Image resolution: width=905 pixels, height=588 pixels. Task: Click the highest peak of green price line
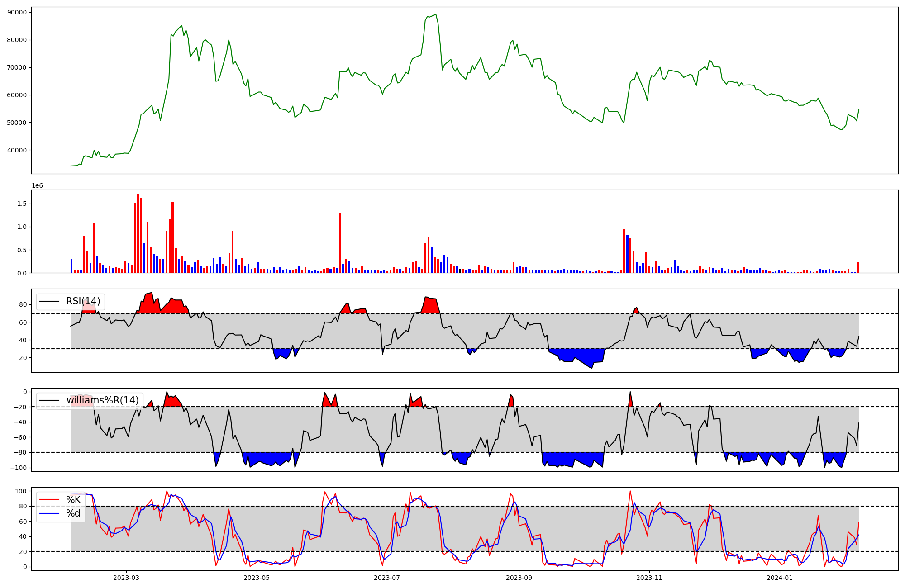(436, 14)
